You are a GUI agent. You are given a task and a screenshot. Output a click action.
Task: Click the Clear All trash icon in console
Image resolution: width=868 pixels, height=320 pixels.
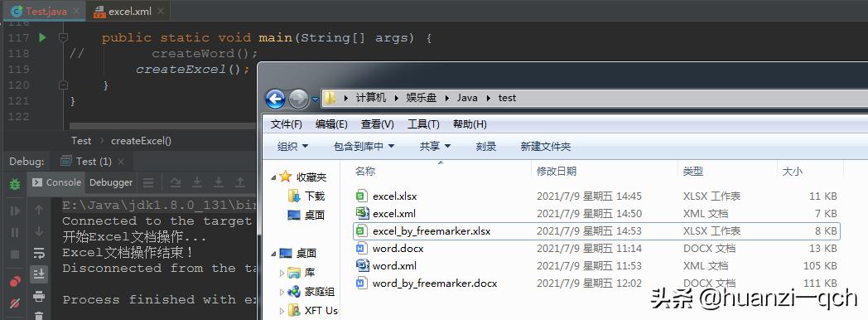click(x=39, y=316)
